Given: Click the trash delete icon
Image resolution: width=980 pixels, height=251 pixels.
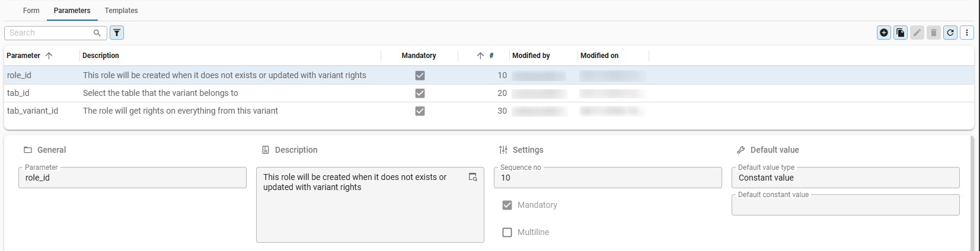Looking at the screenshot, I should pyautogui.click(x=934, y=33).
